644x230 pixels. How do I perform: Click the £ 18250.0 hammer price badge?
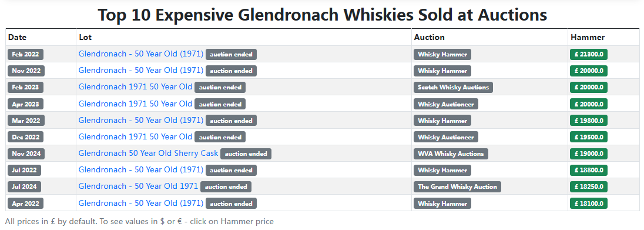pos(589,187)
